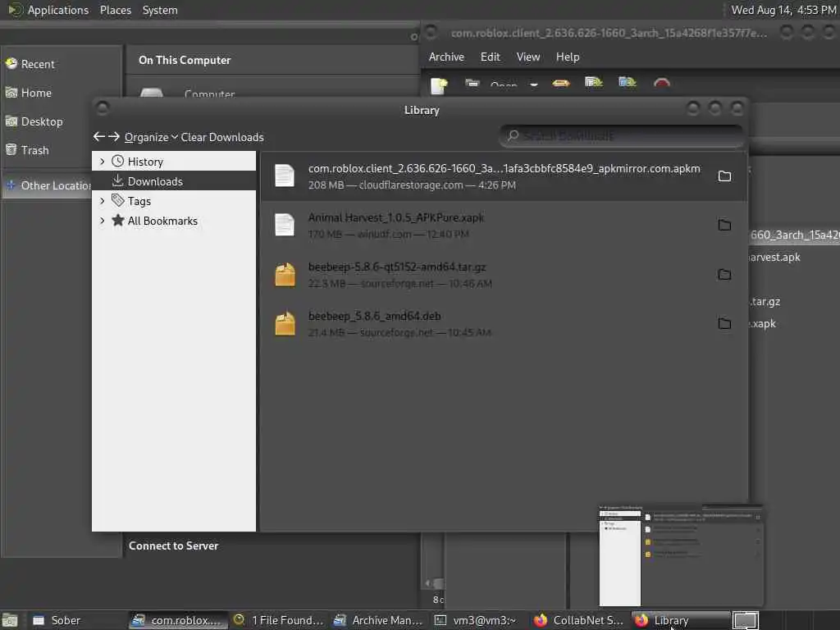Open Trash in file manager sidebar
This screenshot has width=840, height=630.
tap(61, 151)
